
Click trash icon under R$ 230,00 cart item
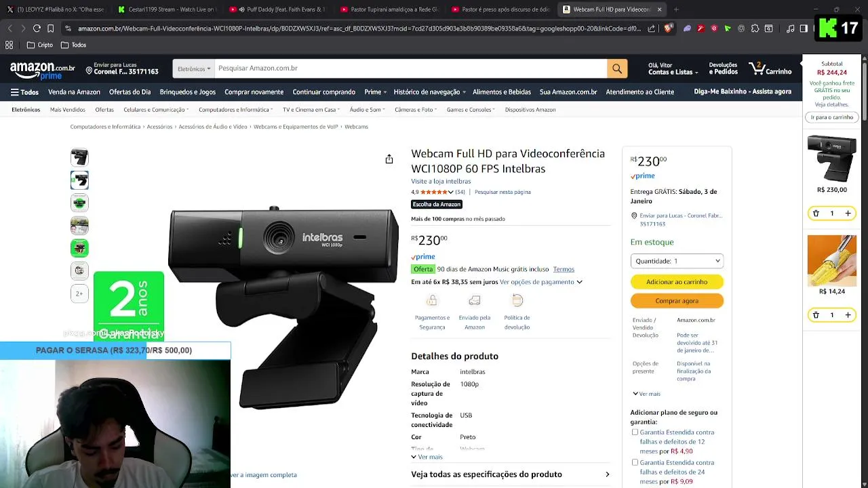pyautogui.click(x=816, y=213)
